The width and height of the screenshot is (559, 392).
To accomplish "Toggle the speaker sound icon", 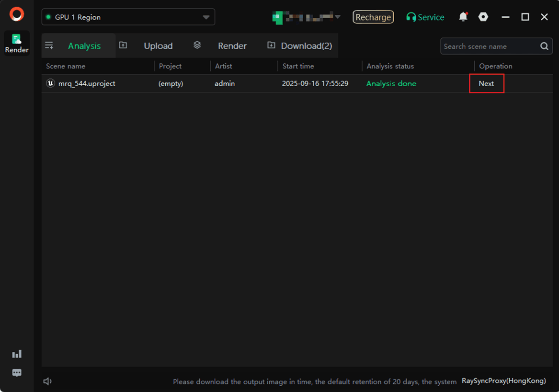I will pos(47,381).
